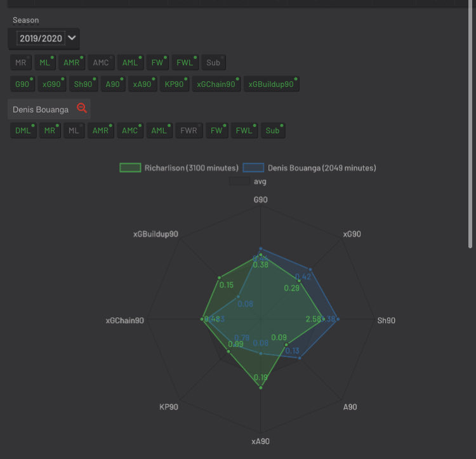Enable AMC position in Richarlison's filter row

click(x=101, y=63)
